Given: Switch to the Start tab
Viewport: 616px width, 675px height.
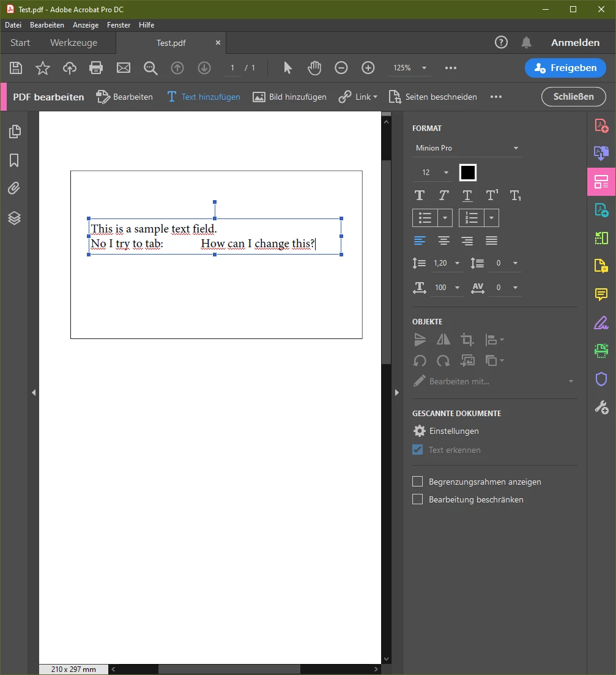Looking at the screenshot, I should tap(20, 43).
